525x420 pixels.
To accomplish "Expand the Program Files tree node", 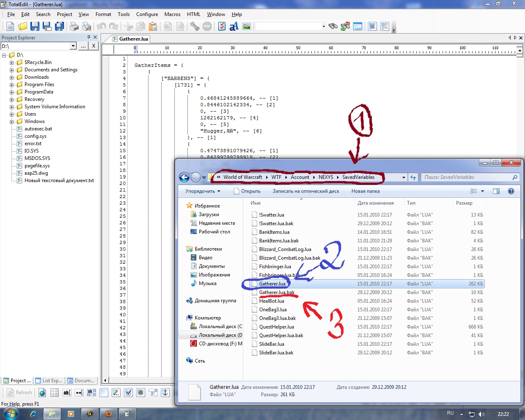I will pyautogui.click(x=12, y=85).
